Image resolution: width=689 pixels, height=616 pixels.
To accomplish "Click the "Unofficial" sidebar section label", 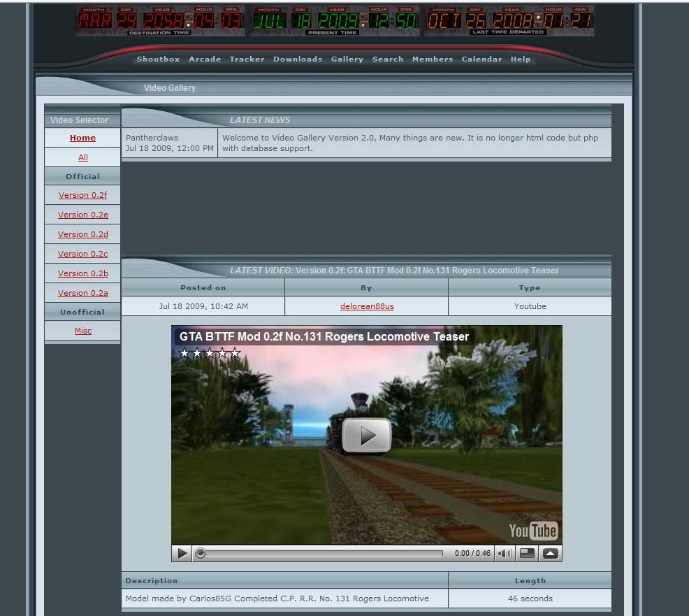I will (x=82, y=312).
